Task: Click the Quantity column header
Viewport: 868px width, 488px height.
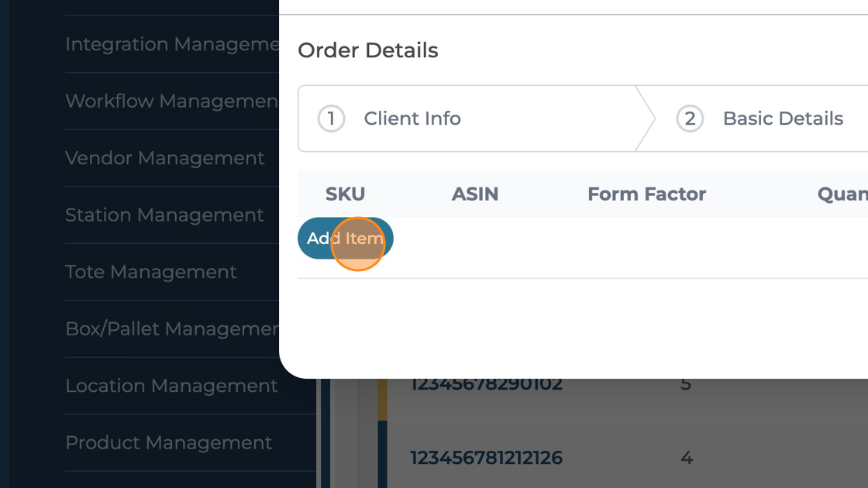Action: [x=842, y=194]
